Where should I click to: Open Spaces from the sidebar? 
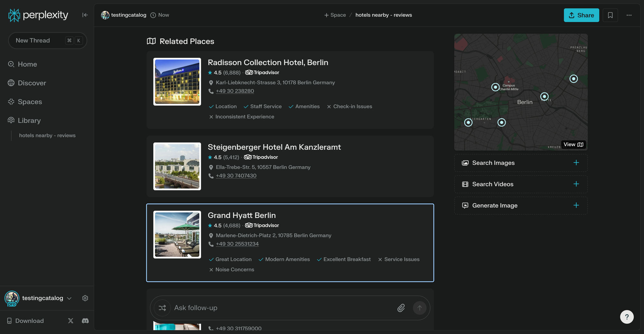coord(25,102)
